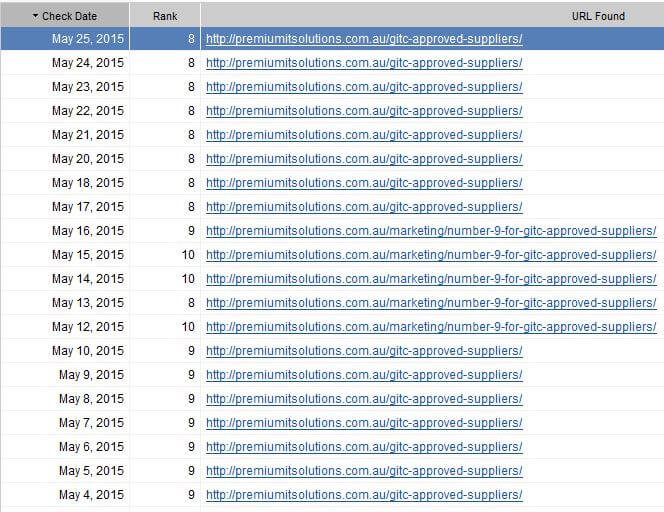Open the URL link in the May 8, 2015 row
This screenshot has height=512, width=664.
tap(364, 399)
